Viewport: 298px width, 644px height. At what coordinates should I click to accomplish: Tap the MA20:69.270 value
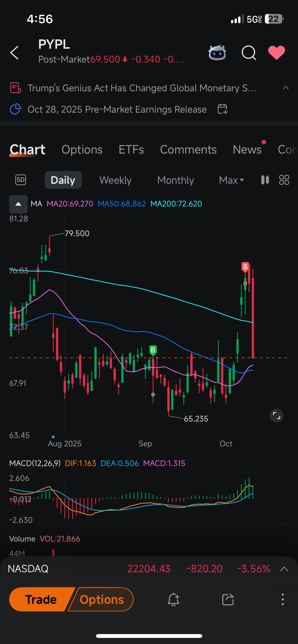(x=70, y=204)
